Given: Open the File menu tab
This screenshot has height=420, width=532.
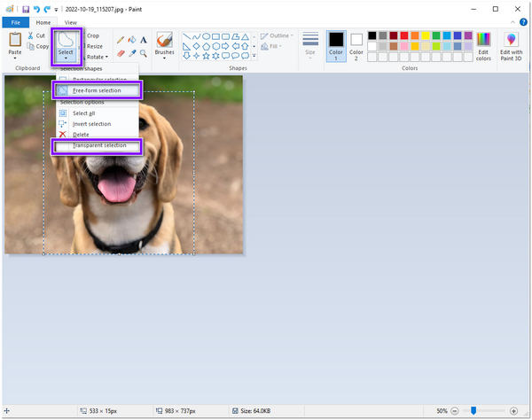Looking at the screenshot, I should 16,22.
